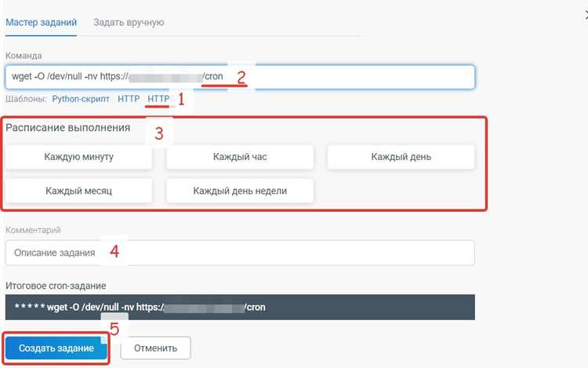Choose the red-underlined HTTP template link

pos(158,99)
